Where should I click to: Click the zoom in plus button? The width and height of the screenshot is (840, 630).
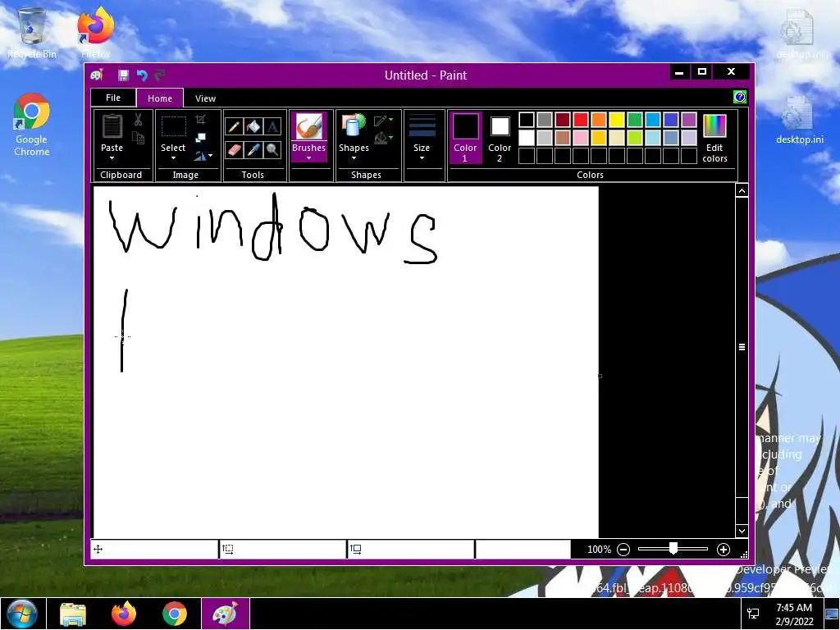pos(724,550)
